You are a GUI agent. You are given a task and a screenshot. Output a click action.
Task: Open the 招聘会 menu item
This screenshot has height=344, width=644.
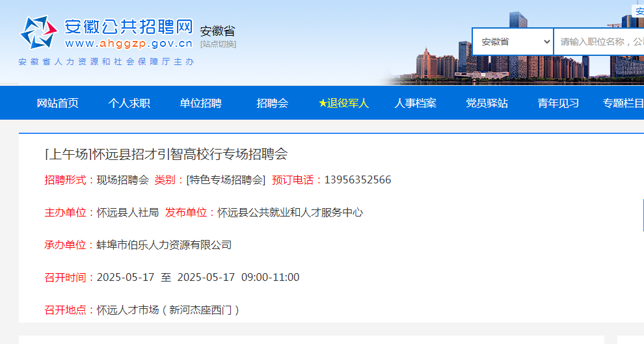point(273,103)
